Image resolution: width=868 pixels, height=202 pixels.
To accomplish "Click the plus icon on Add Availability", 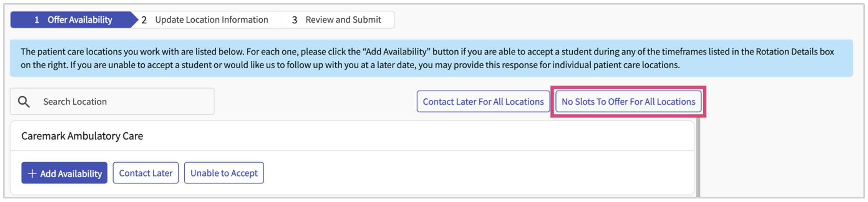I will pyautogui.click(x=32, y=173).
